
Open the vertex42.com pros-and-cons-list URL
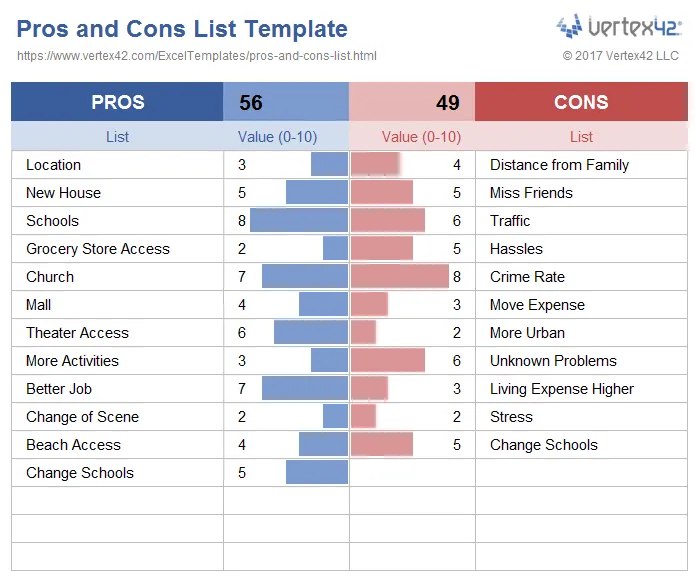click(197, 56)
